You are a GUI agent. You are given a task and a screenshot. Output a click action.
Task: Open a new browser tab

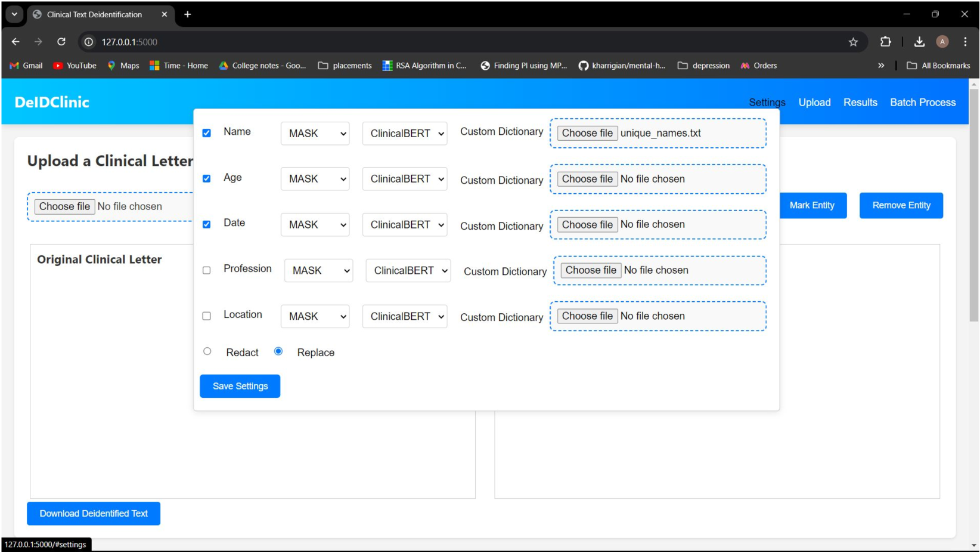188,14
